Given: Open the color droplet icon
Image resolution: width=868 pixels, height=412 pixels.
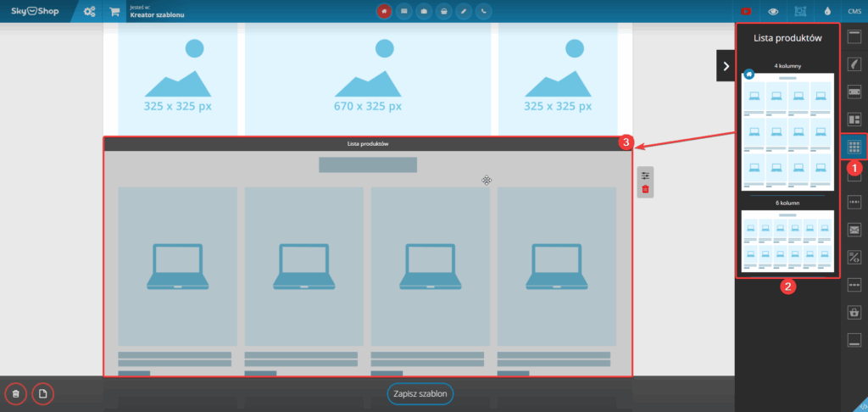Looking at the screenshot, I should [827, 11].
